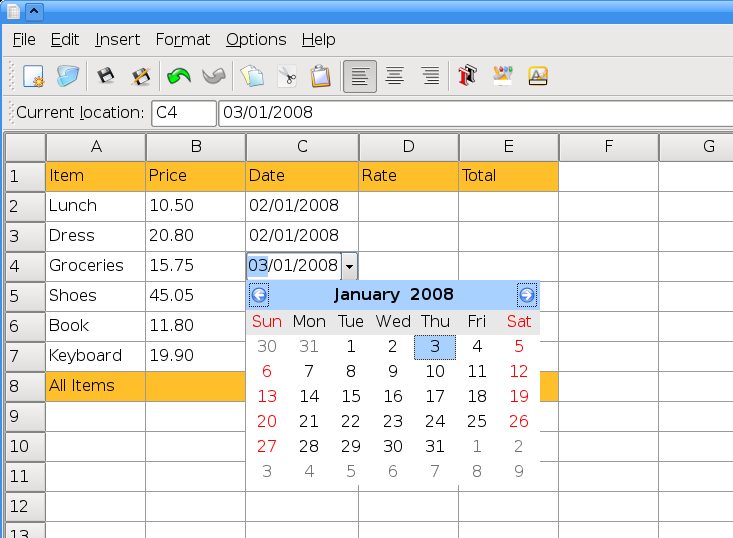Undo with the green arrow icon

coord(179,76)
